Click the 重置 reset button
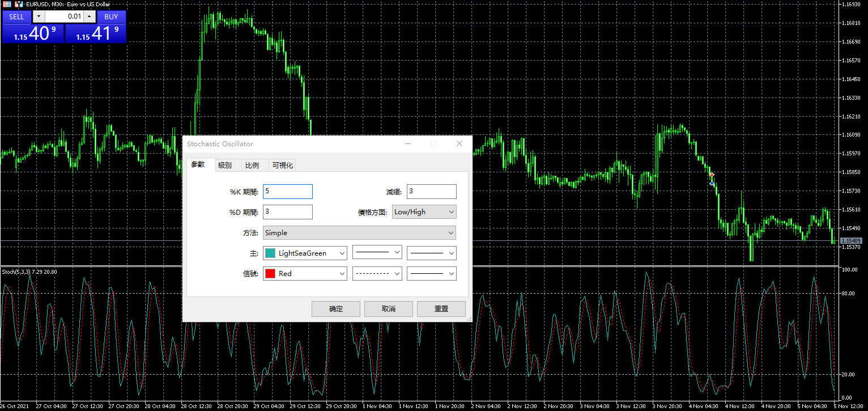This screenshot has width=868, height=411. [441, 309]
